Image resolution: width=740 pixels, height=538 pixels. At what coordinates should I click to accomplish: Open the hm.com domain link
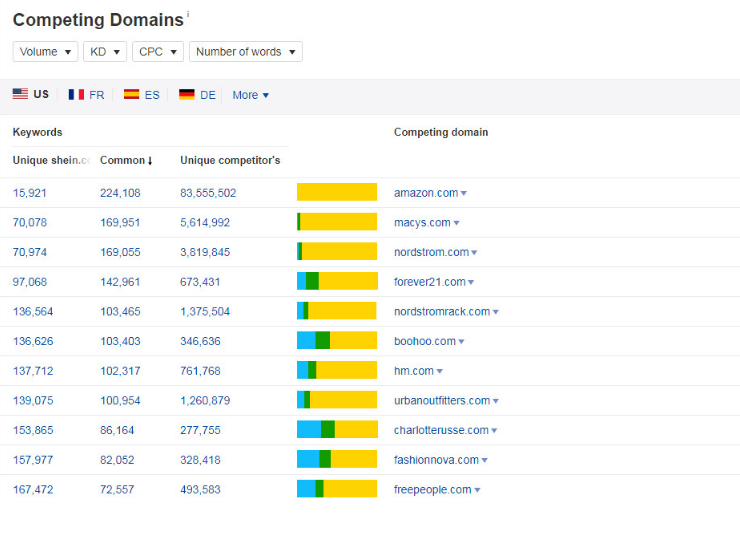pyautogui.click(x=413, y=371)
